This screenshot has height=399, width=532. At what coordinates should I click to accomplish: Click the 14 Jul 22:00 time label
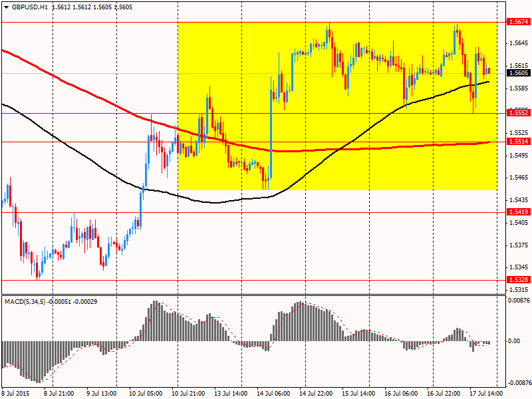[x=317, y=393]
